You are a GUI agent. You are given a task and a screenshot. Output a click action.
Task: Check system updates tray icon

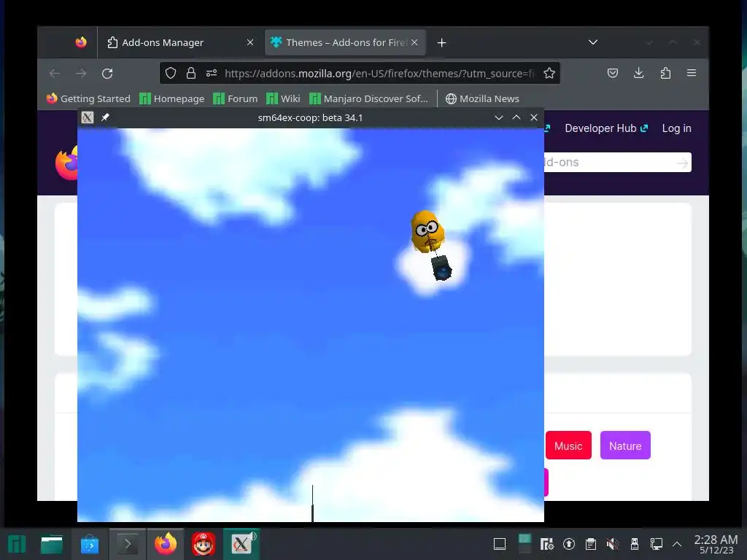tap(569, 544)
